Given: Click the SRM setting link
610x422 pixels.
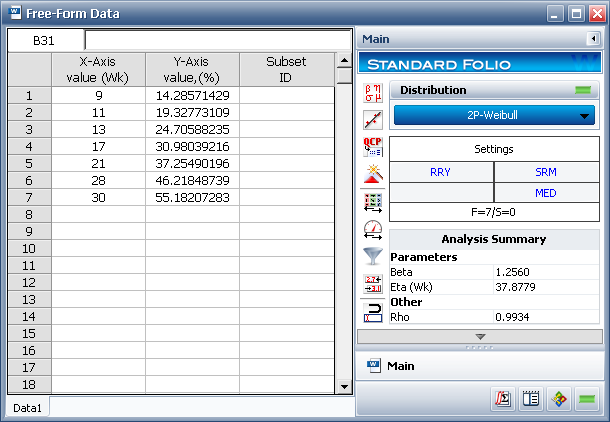Looking at the screenshot, I should pos(546,171).
